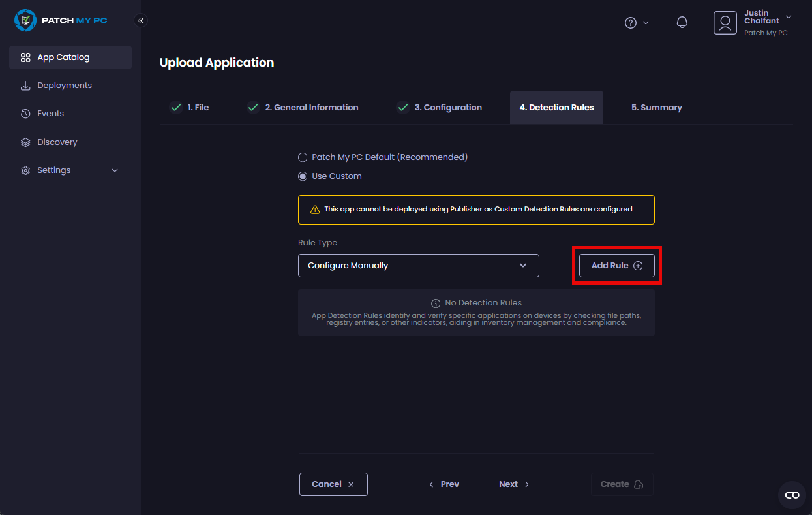
Task: Collapse the sidebar with double-chevron icon
Action: tap(141, 20)
